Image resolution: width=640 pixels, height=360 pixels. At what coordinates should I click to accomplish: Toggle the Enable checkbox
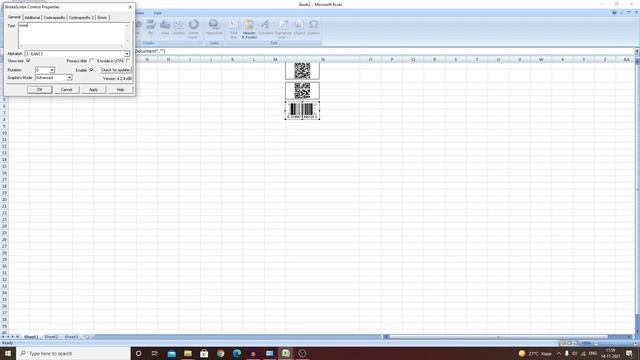[91, 70]
